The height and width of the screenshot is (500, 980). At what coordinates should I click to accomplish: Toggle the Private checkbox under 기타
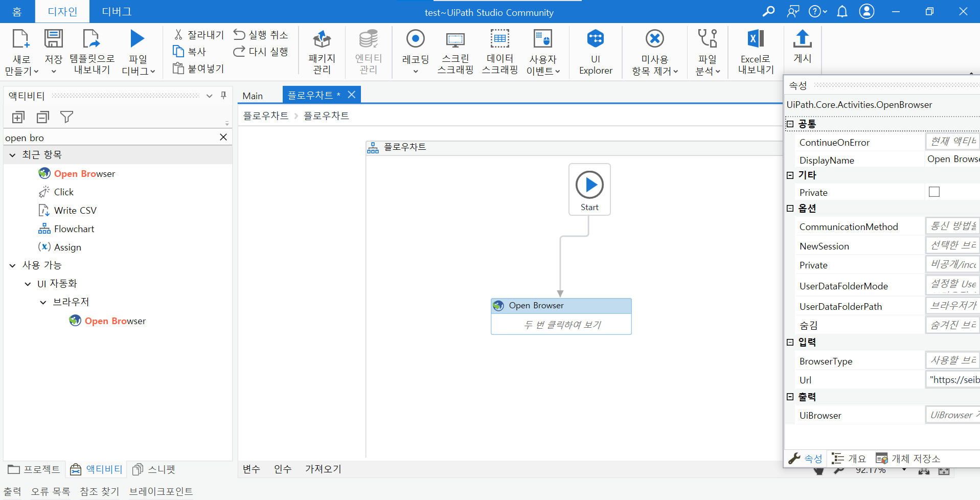934,192
